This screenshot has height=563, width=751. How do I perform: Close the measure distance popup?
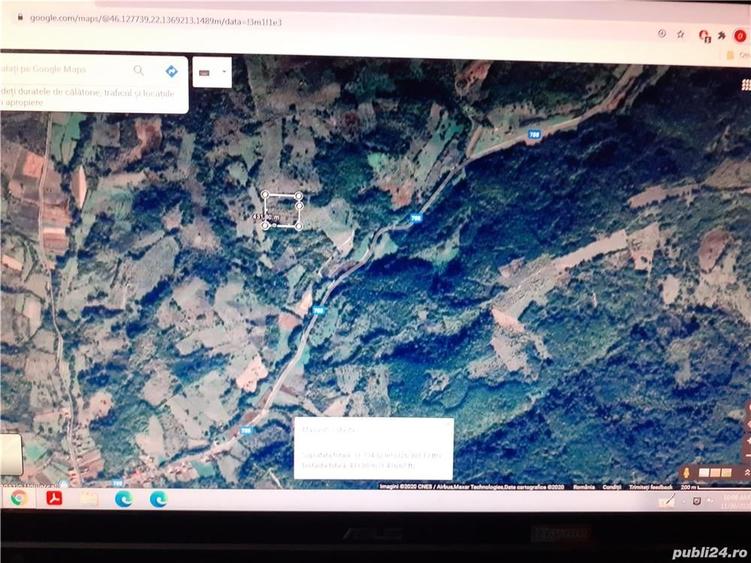click(448, 423)
